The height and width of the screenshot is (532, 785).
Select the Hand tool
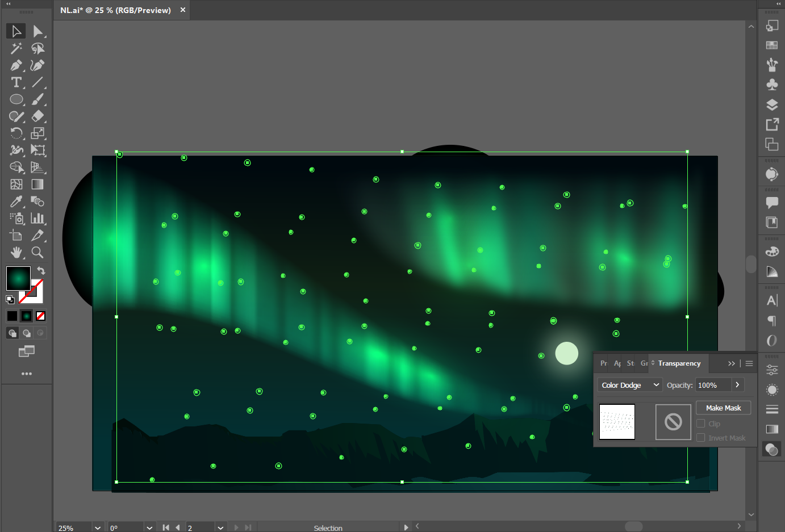[16, 253]
